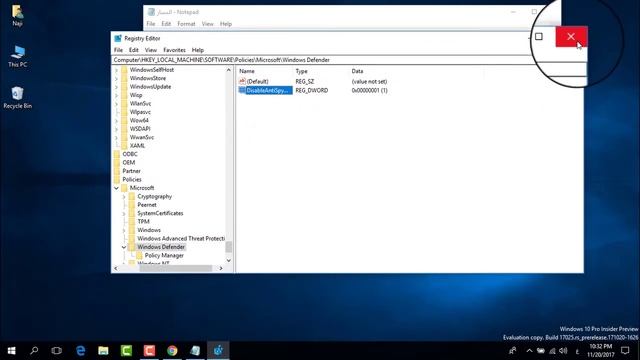This screenshot has width=640, height=360.
Task: Click tree pane horizontal scroll right arrow
Action: click(x=221, y=268)
